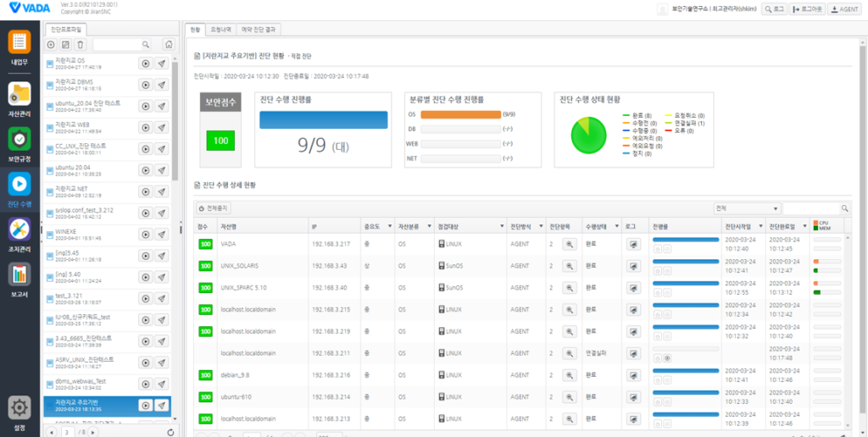The image size is (868, 437).
Task: Open the 보고서 report section
Action: click(x=19, y=279)
